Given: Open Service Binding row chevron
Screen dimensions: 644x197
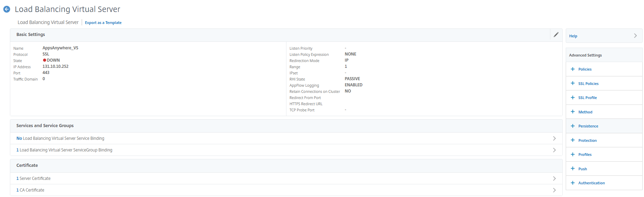Looking at the screenshot, I should click(554, 138).
